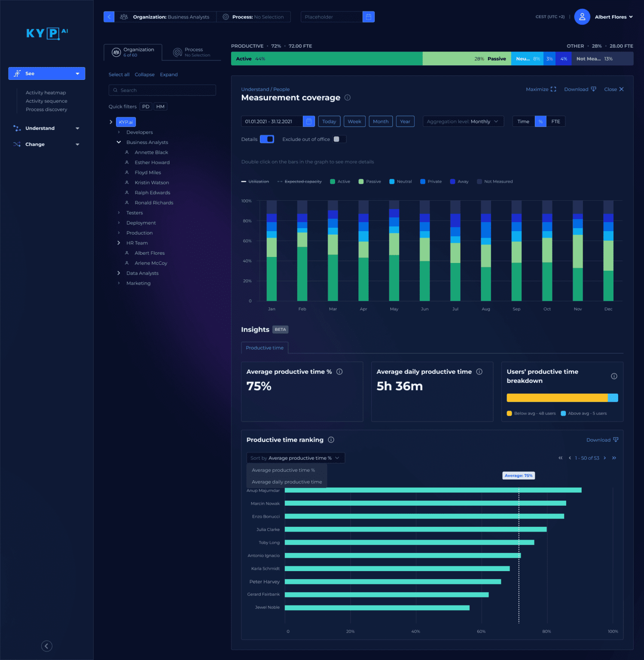Open the date range calendar picker icon
This screenshot has height=660, width=644.
pos(309,121)
